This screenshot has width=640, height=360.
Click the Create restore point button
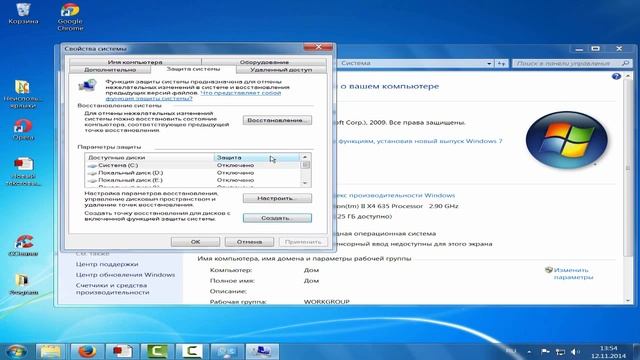277,218
